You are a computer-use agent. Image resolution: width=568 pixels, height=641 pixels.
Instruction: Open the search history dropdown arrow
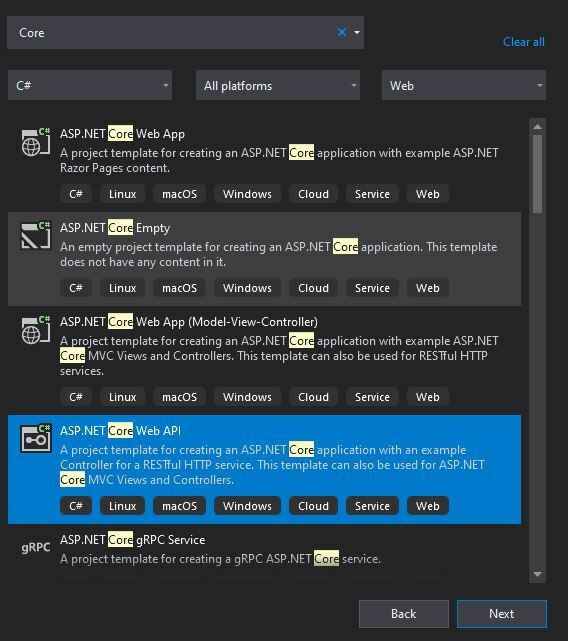[357, 32]
